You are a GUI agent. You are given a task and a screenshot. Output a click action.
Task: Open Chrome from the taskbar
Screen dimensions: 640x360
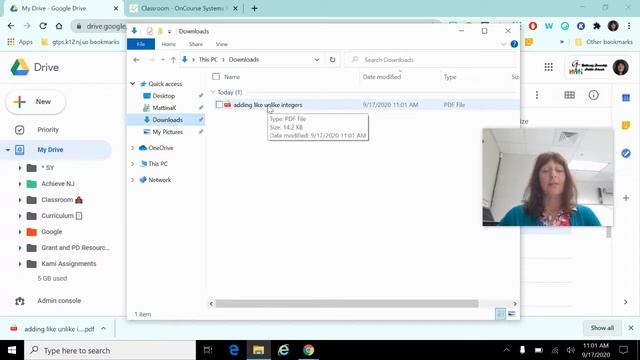point(309,350)
